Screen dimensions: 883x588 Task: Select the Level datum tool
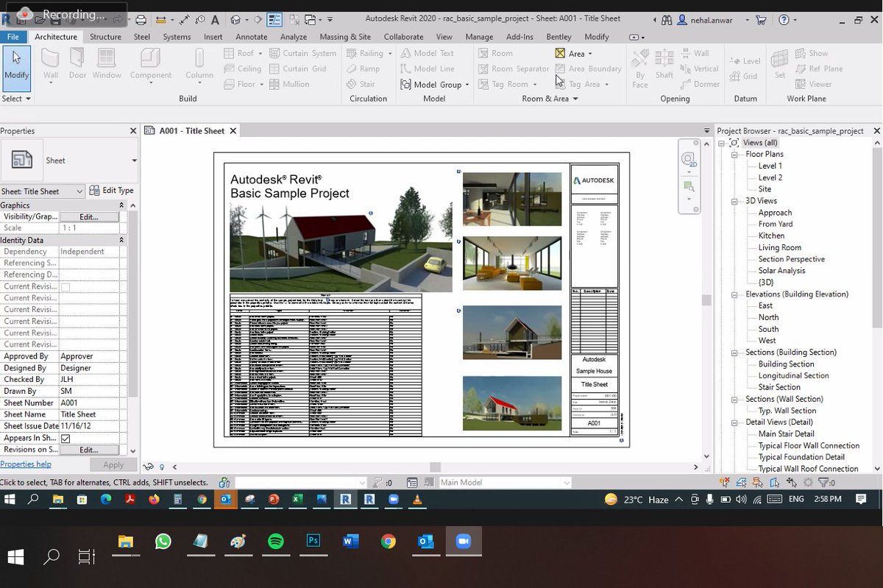745,61
